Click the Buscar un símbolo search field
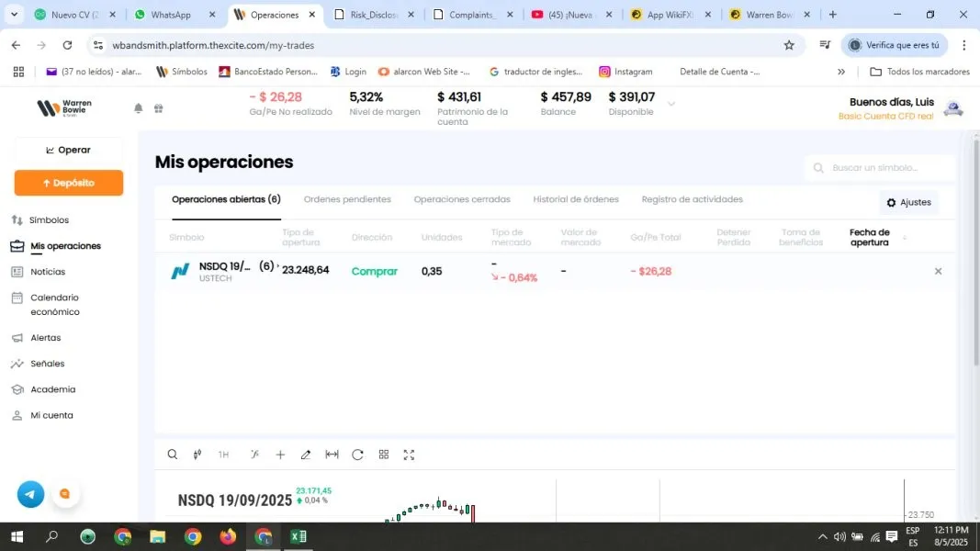Viewport: 980px width, 551px height. (880, 167)
